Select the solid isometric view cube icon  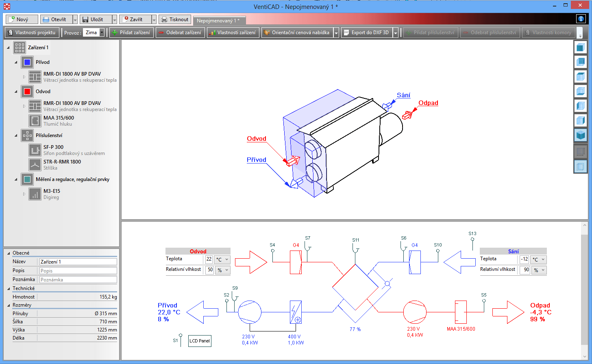(x=580, y=135)
